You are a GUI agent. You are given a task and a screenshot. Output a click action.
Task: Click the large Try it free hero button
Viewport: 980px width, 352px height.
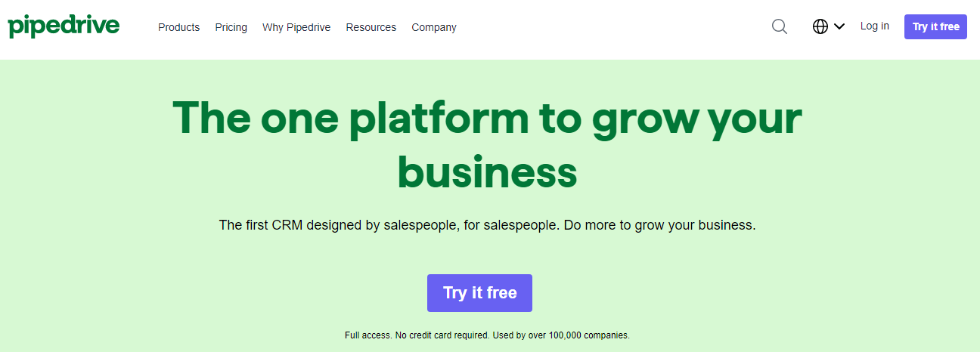pyautogui.click(x=479, y=293)
